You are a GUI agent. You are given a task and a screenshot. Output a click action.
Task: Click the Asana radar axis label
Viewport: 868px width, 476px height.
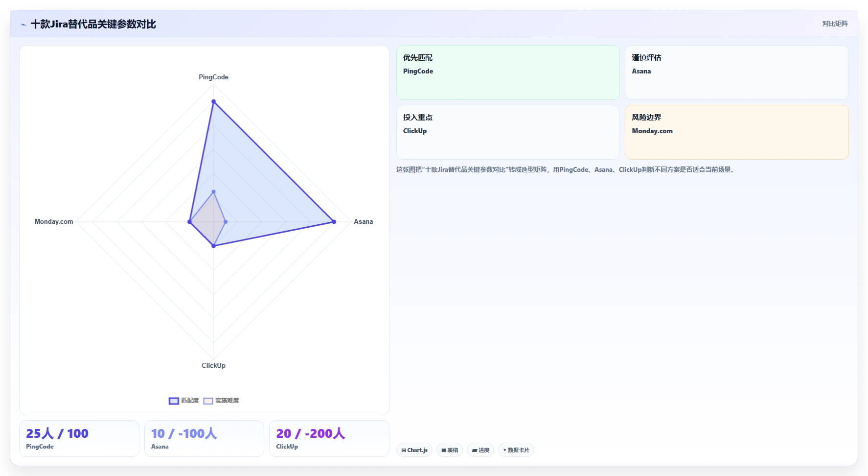click(x=364, y=221)
